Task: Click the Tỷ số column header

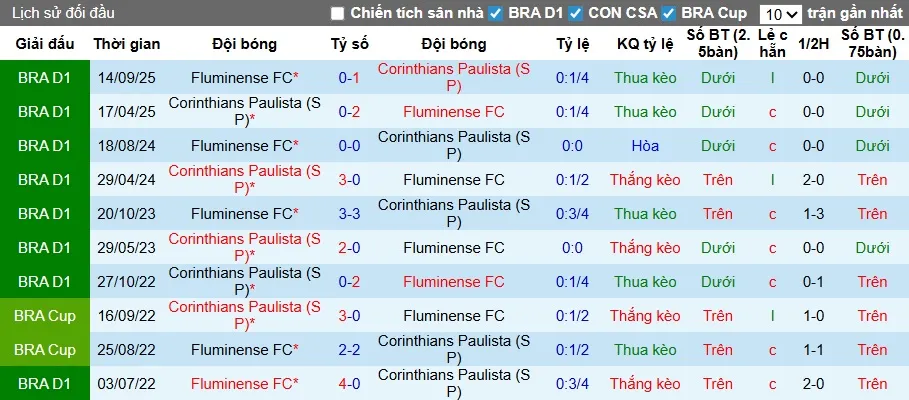Action: pyautogui.click(x=349, y=44)
